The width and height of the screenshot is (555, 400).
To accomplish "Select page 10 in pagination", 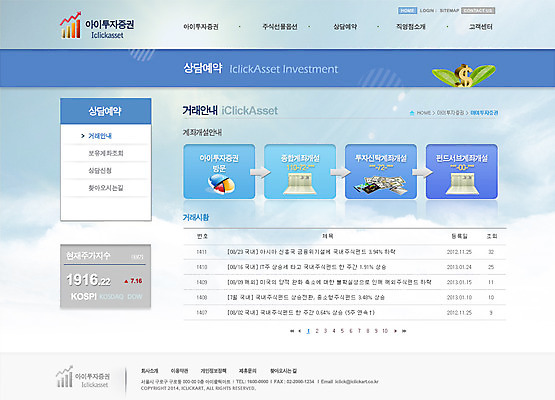I will pyautogui.click(x=385, y=331).
